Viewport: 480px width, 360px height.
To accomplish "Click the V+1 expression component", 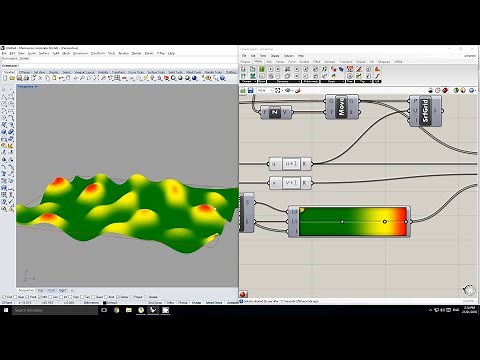I will pyautogui.click(x=290, y=183).
